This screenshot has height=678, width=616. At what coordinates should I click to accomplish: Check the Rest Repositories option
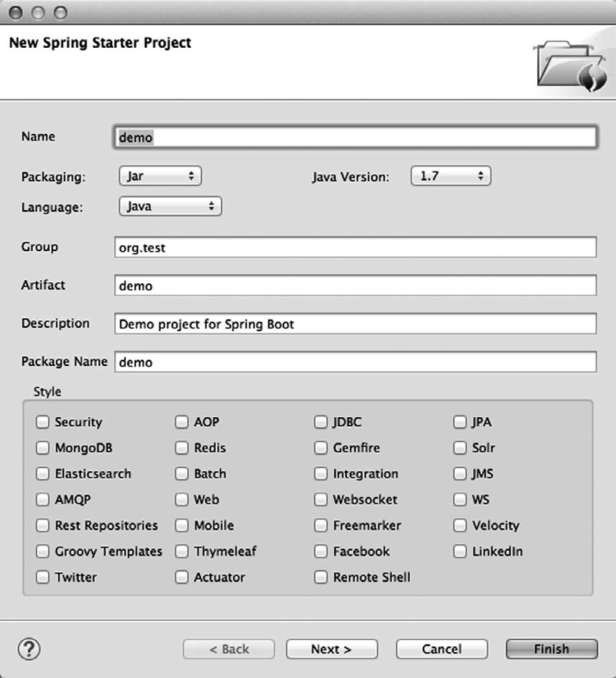coord(43,526)
